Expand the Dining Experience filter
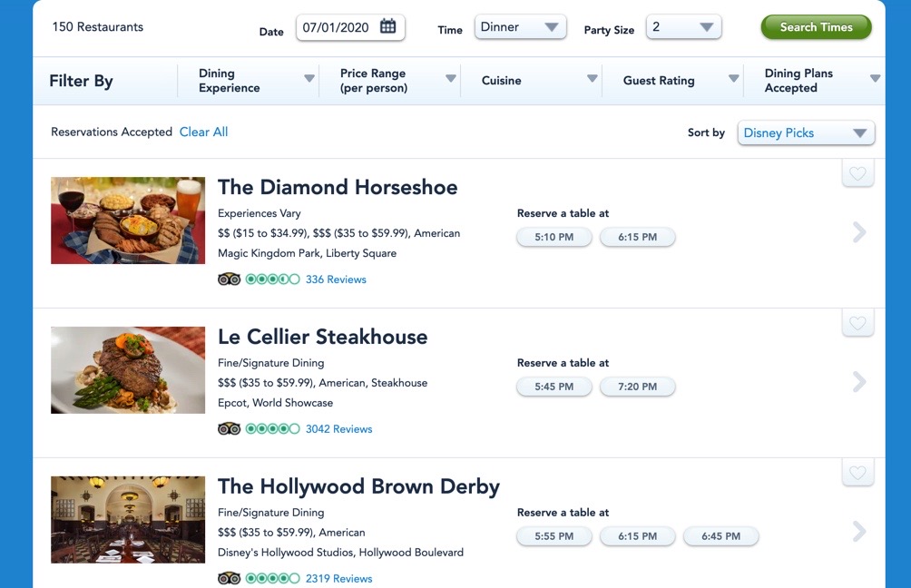 pos(248,81)
